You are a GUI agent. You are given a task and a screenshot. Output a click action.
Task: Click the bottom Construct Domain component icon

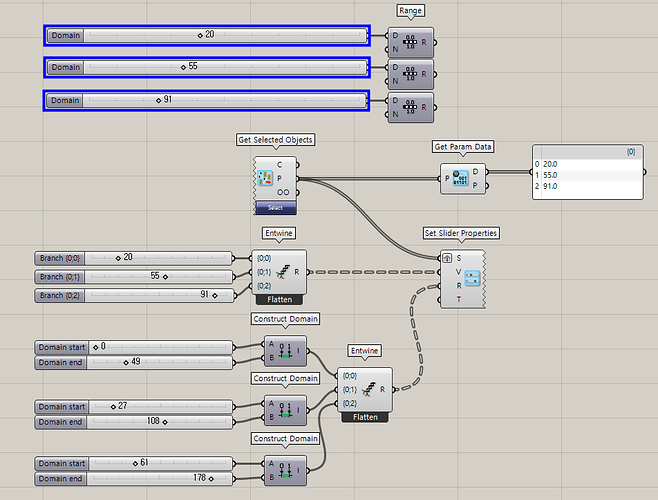[x=285, y=471]
